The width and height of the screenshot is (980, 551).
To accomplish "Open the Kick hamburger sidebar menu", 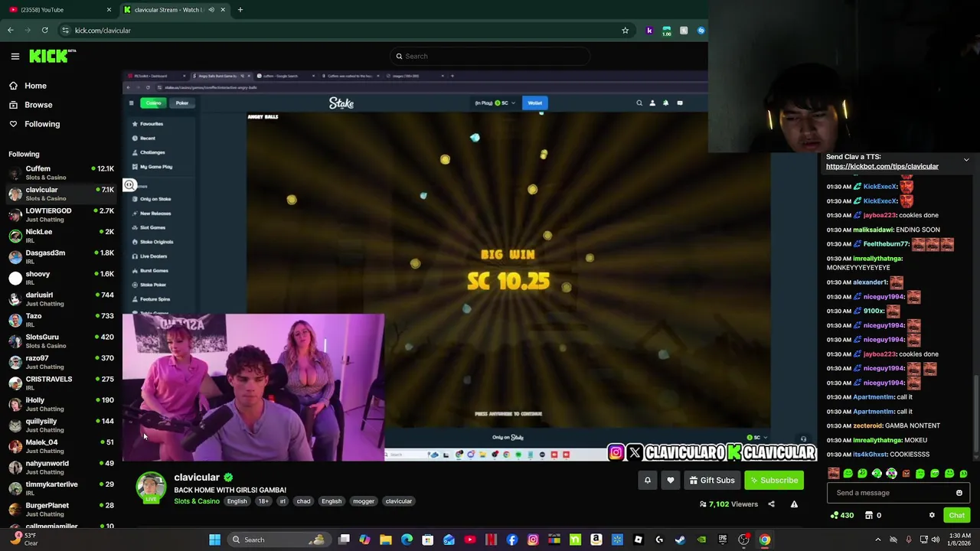I will point(15,56).
